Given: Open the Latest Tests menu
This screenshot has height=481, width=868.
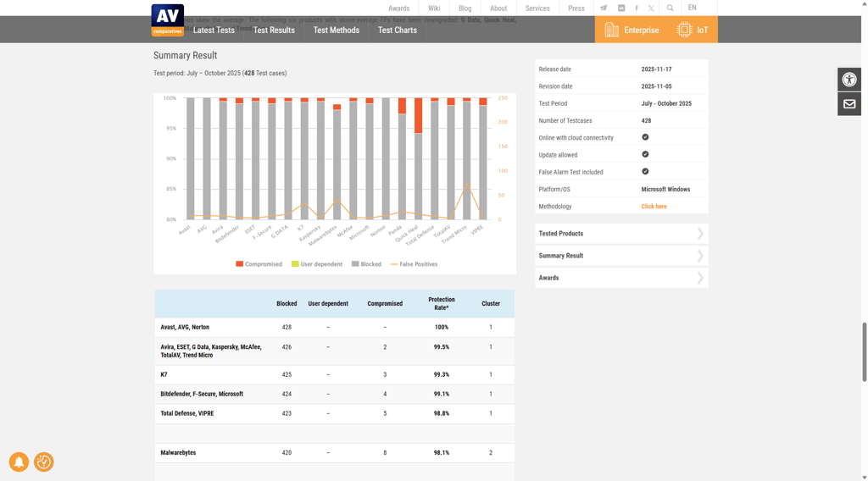Looking at the screenshot, I should click(214, 30).
